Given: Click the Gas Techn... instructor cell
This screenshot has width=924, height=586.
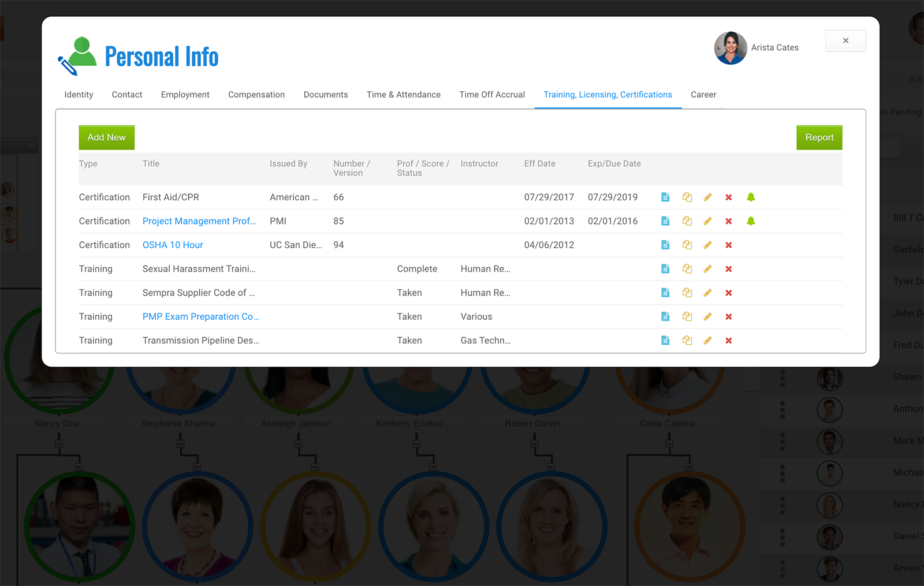Looking at the screenshot, I should click(x=486, y=341).
